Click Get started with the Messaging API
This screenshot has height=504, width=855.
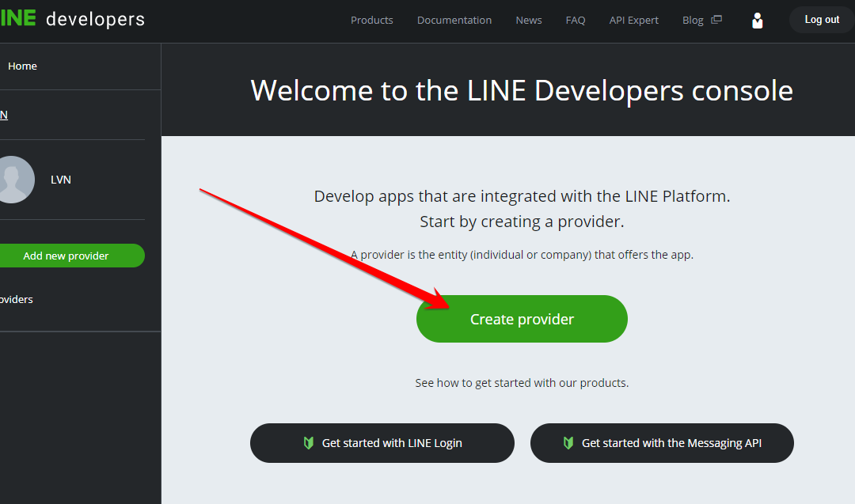click(661, 443)
